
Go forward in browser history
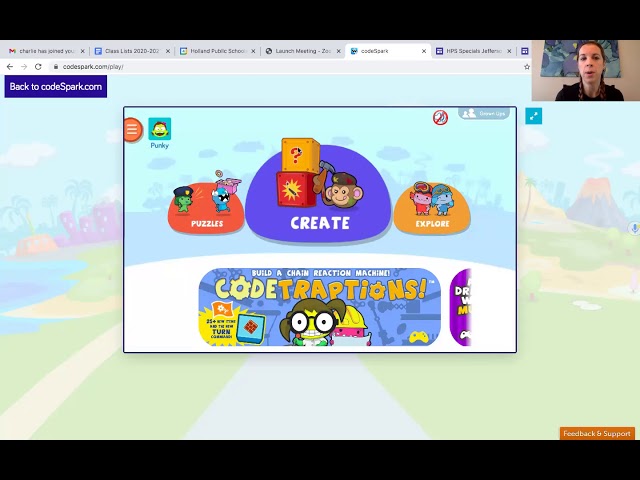[x=24, y=67]
